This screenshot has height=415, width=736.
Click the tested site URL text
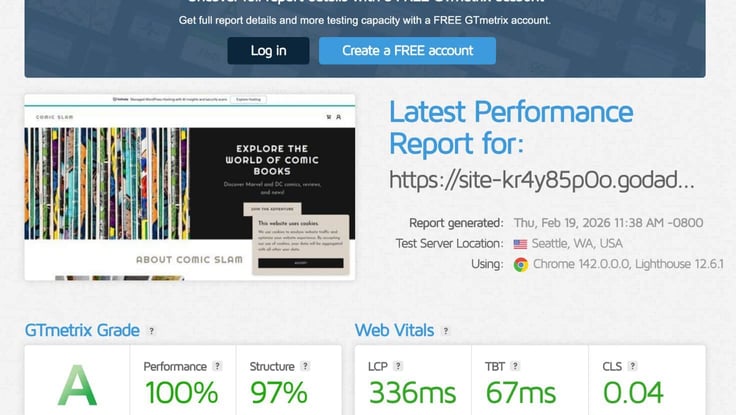[x=541, y=180]
